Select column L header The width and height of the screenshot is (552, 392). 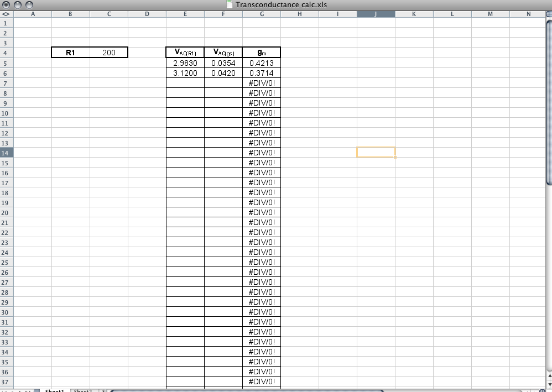pyautogui.click(x=452, y=14)
